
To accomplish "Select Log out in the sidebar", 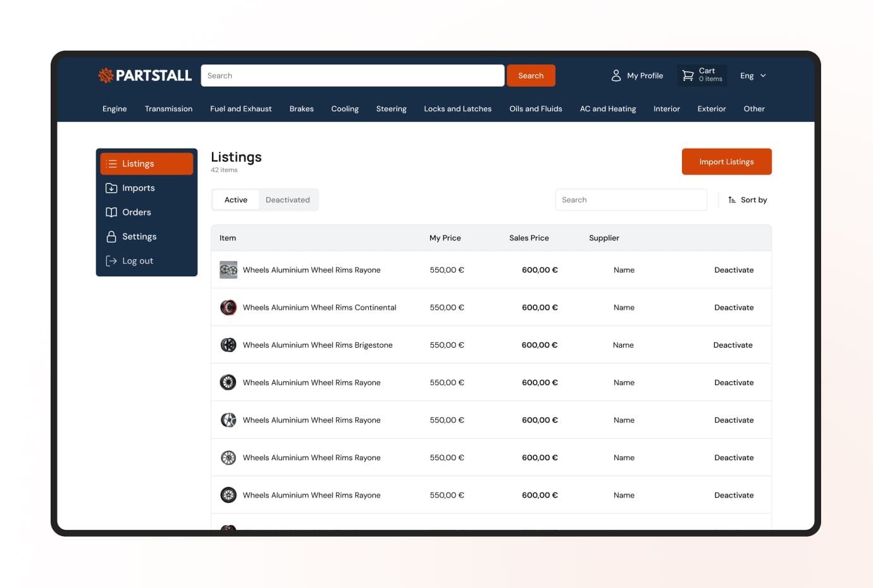I will pyautogui.click(x=146, y=260).
